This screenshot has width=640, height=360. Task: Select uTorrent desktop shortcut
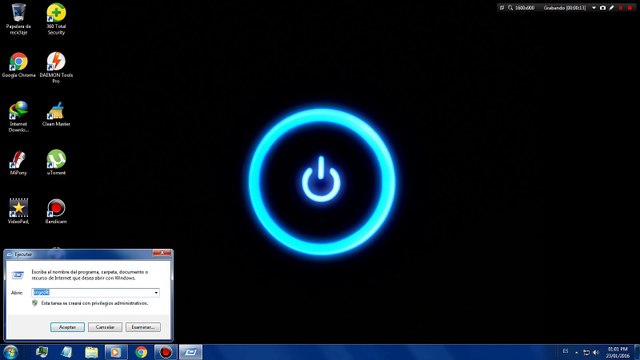click(56, 162)
